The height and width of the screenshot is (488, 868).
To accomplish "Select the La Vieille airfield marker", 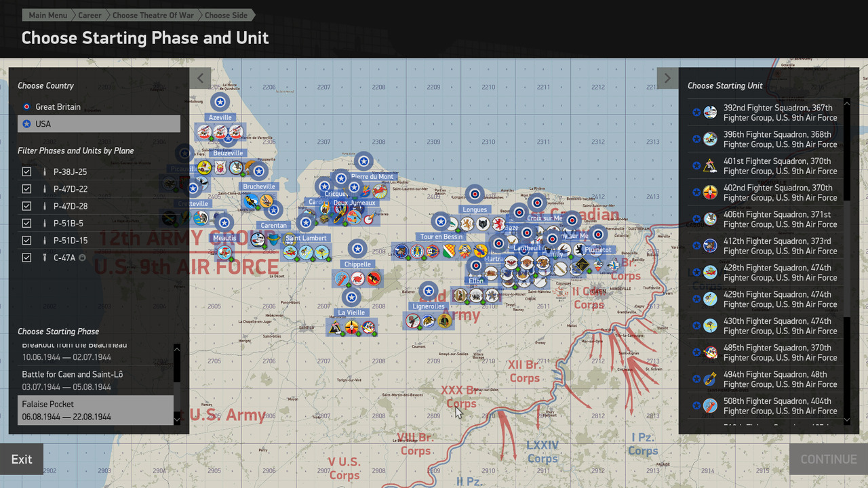I will coord(351,297).
